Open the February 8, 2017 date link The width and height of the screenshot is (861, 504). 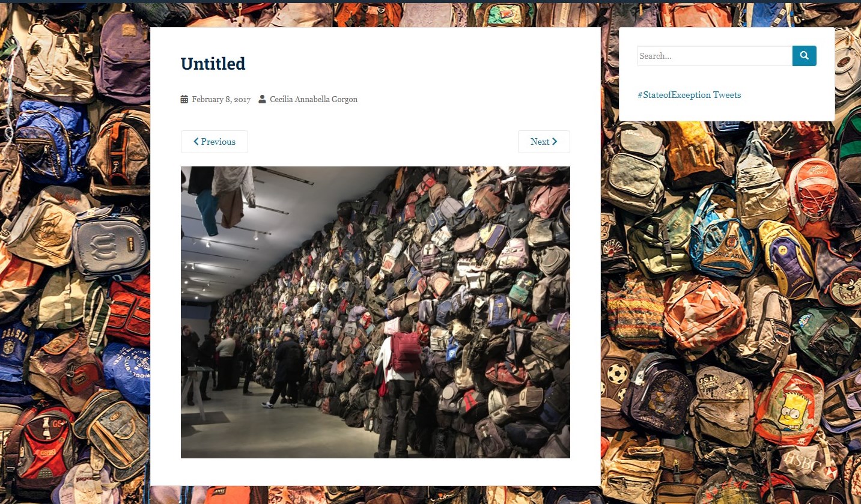pos(221,99)
